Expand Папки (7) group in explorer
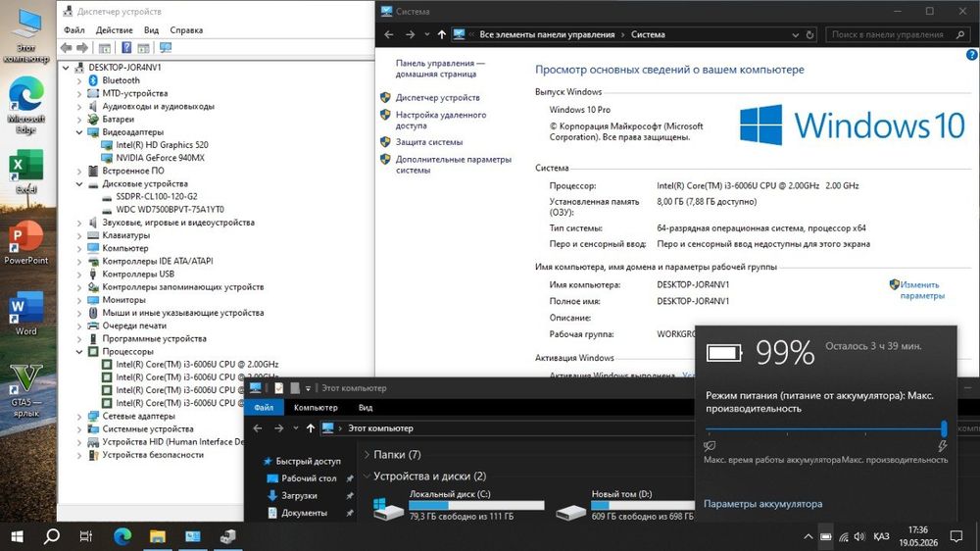Screen dimensions: 980x551 (367, 455)
